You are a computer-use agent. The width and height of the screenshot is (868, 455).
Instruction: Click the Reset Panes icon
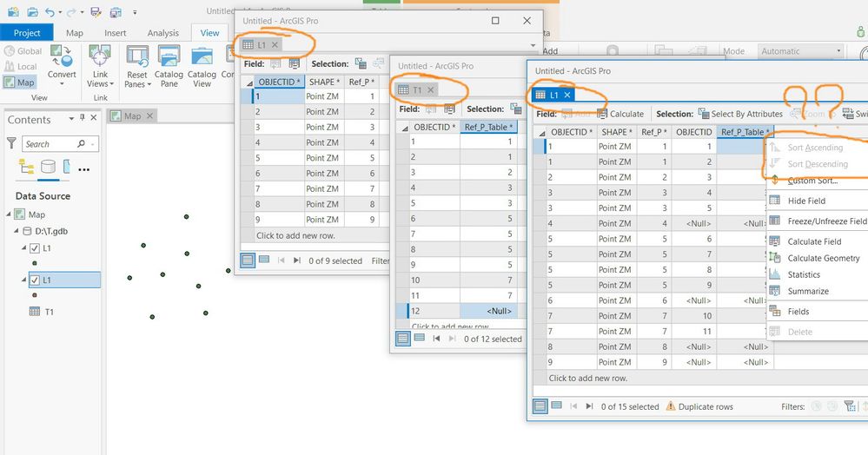(x=136, y=56)
